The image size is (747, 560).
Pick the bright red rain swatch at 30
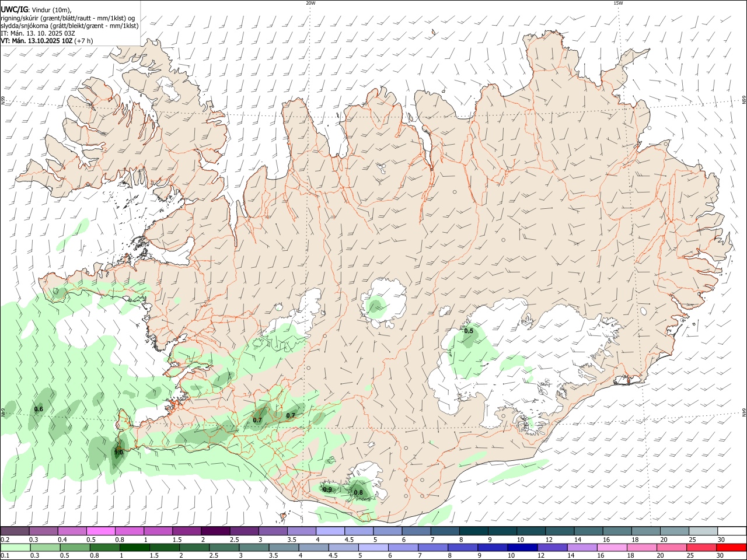(731, 547)
